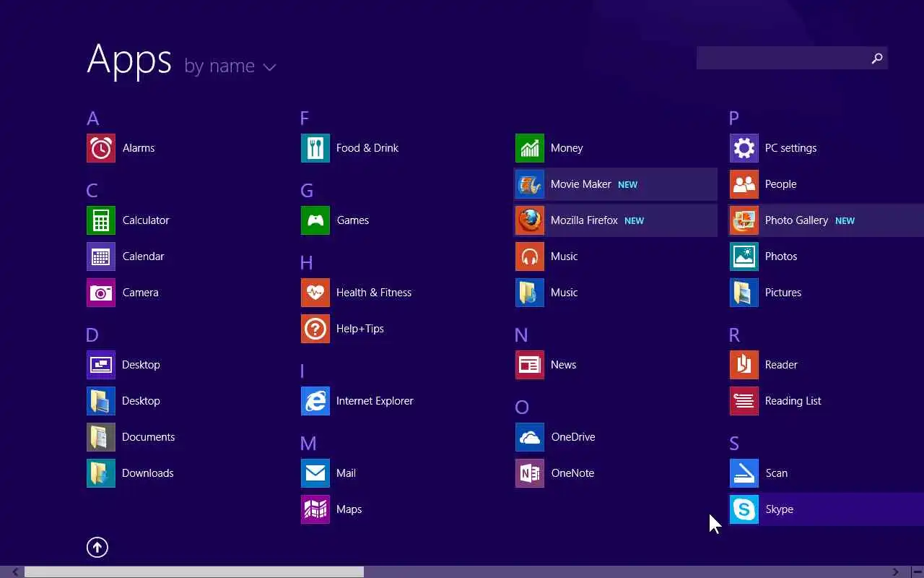924x578 pixels.
Task: Select the letter R group header
Action: pos(735,335)
